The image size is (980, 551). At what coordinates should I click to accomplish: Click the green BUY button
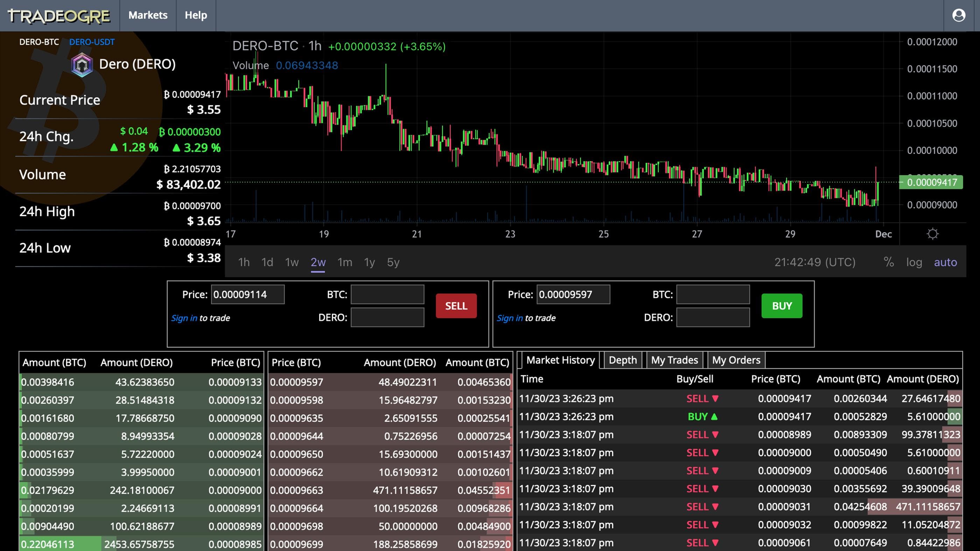click(782, 306)
